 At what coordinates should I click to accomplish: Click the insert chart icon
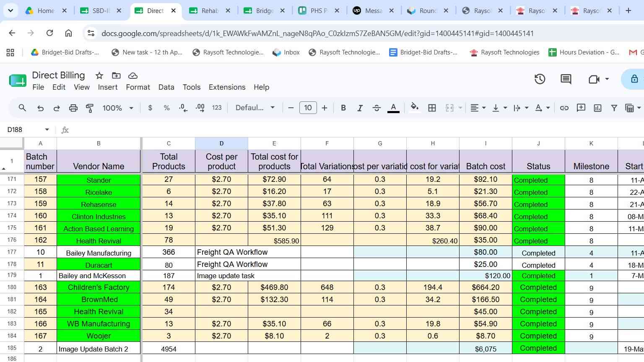597,108
